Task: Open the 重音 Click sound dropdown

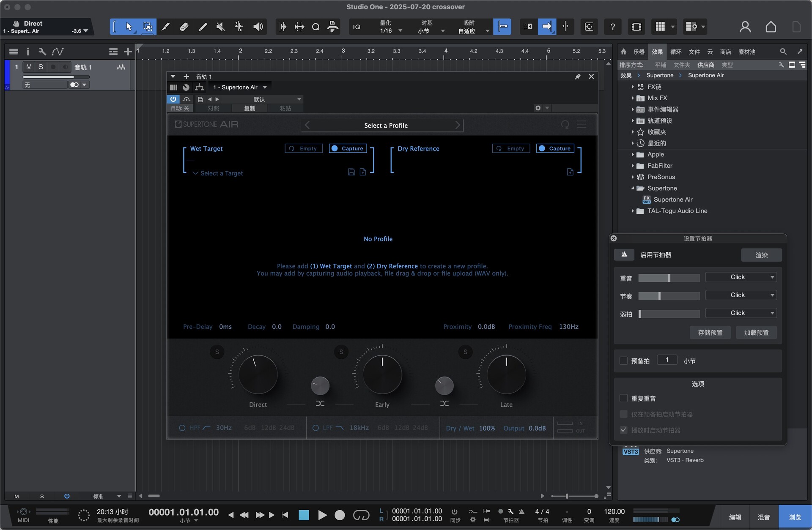Action: pyautogui.click(x=741, y=277)
